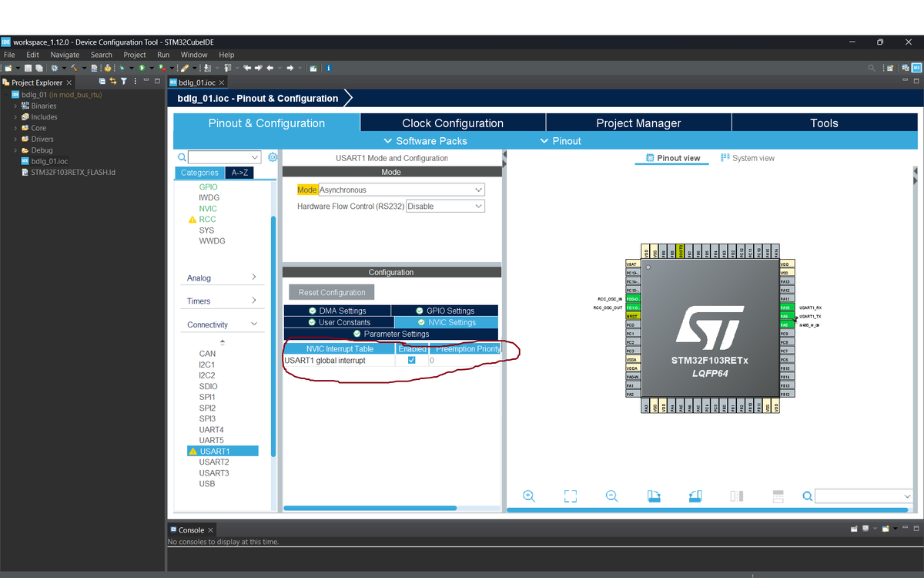Click Collapse All in Project Explorer
This screenshot has height=578, width=924.
tap(102, 82)
